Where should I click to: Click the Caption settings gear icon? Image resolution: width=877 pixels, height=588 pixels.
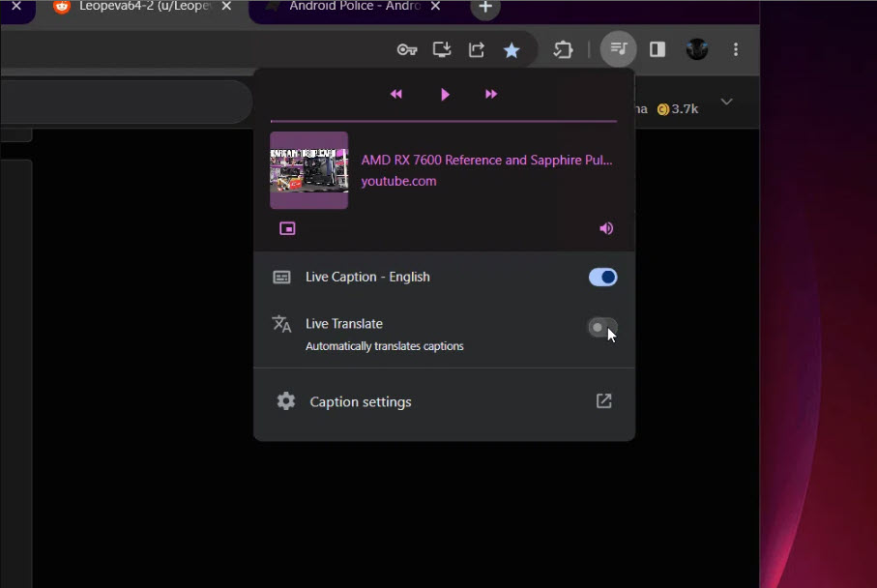286,401
